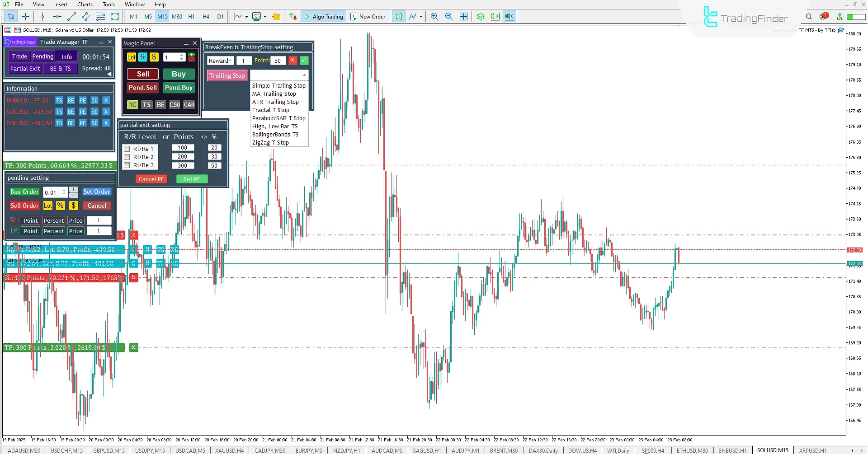Enable the Ri/Re 1 partial exit level
The image size is (868, 454).
127,148
